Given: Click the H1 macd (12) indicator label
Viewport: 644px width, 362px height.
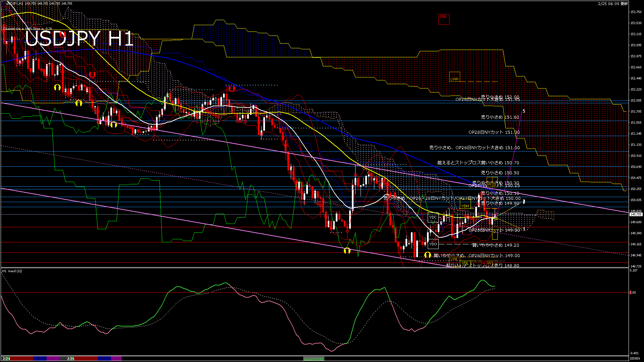Looking at the screenshot, I should (x=12, y=271).
